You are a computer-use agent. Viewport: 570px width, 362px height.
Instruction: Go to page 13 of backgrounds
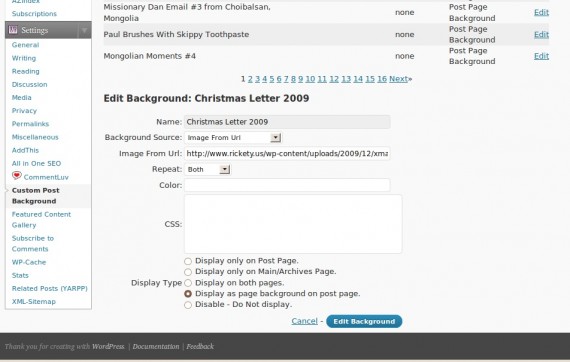pyautogui.click(x=346, y=79)
